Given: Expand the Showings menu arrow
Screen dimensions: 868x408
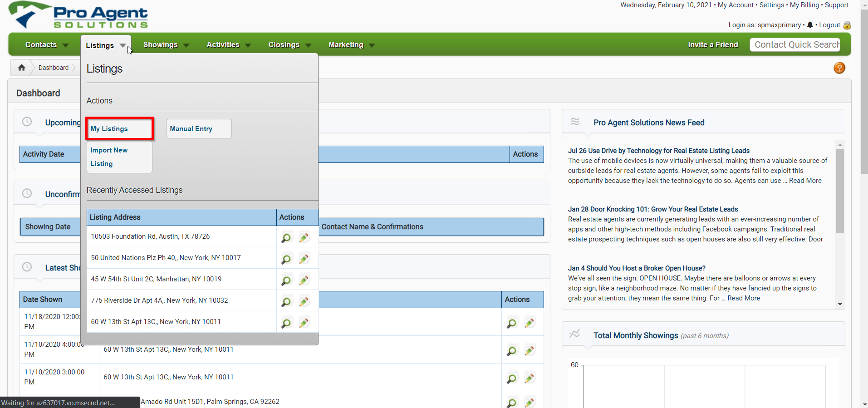Looking at the screenshot, I should click(x=186, y=45).
